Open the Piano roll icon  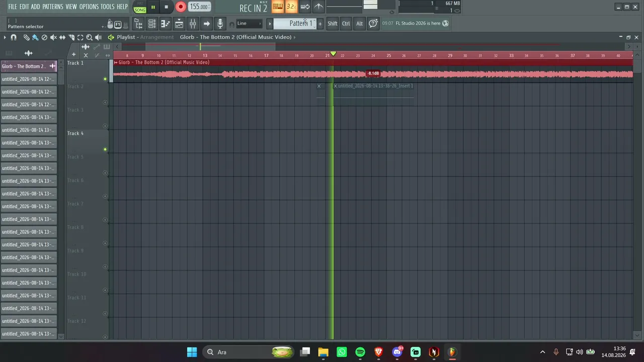(165, 24)
